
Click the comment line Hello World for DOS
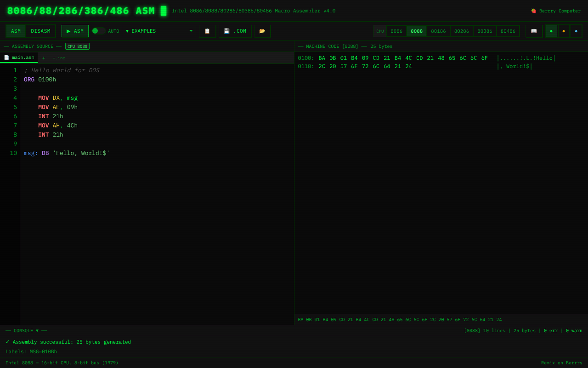(62, 70)
